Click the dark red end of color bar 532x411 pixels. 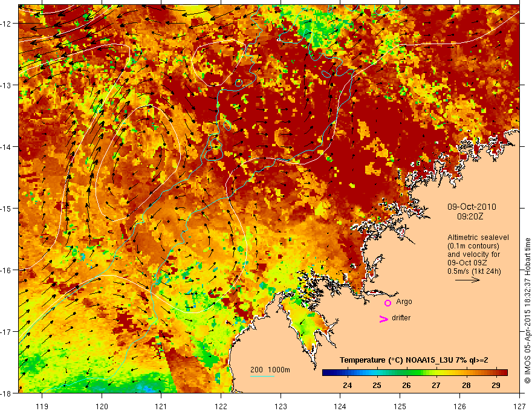coord(504,372)
